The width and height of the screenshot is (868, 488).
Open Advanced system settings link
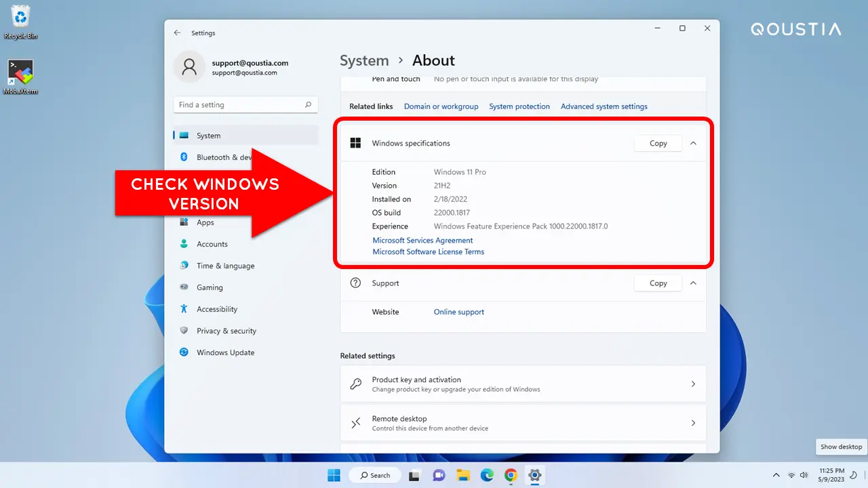tap(604, 106)
